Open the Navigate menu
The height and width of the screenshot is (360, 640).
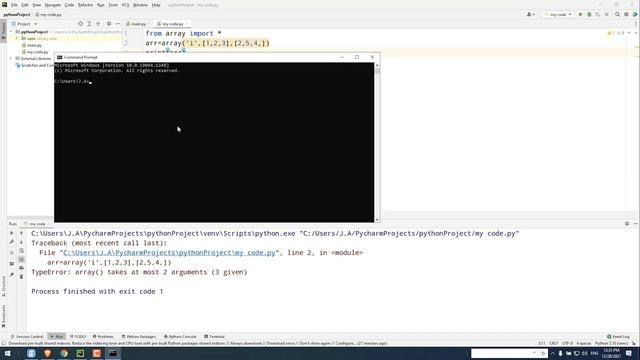pos(53,5)
